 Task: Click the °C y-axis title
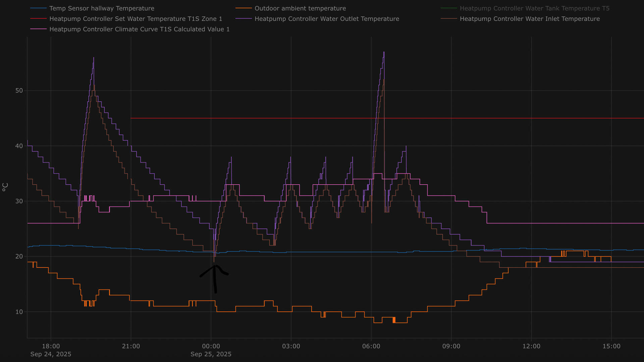[x=5, y=187]
